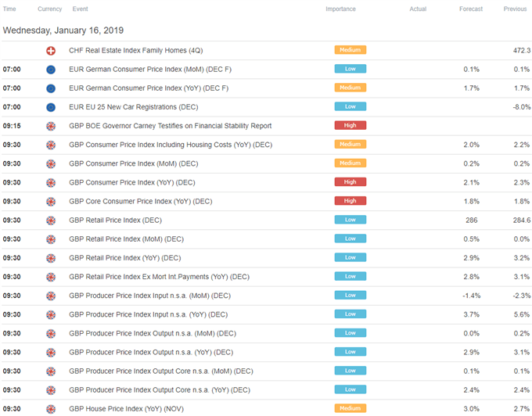Click High badge for GBP CPI (YoY)
532x416 pixels.
click(x=350, y=182)
